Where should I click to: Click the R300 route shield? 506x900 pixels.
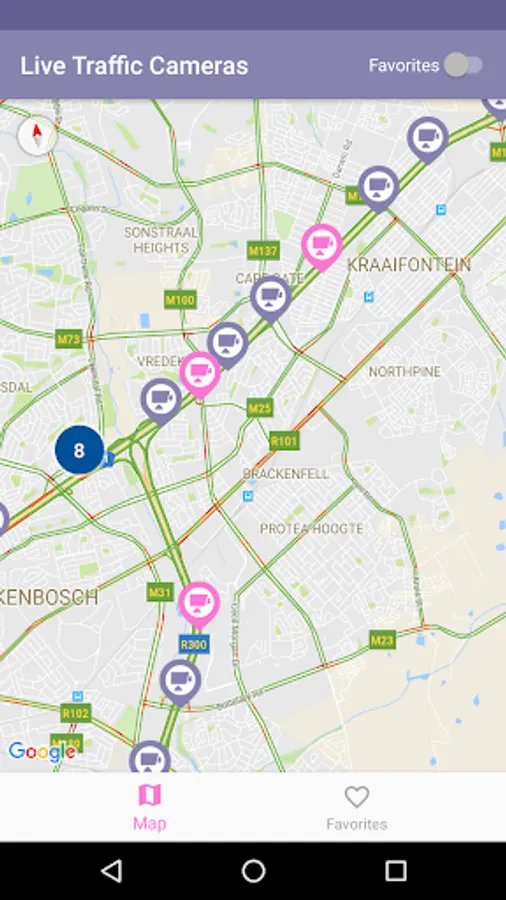click(194, 644)
